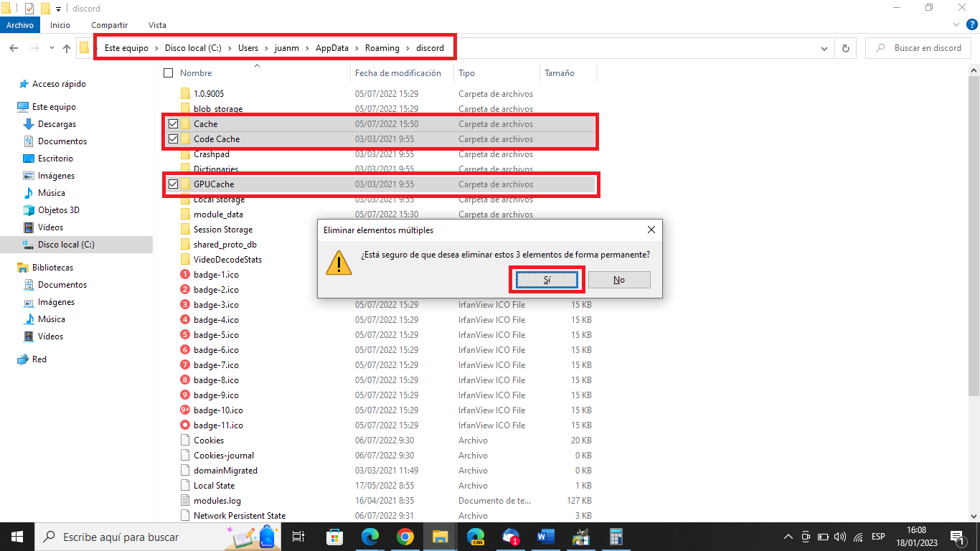Select the modules.log file

[217, 501]
